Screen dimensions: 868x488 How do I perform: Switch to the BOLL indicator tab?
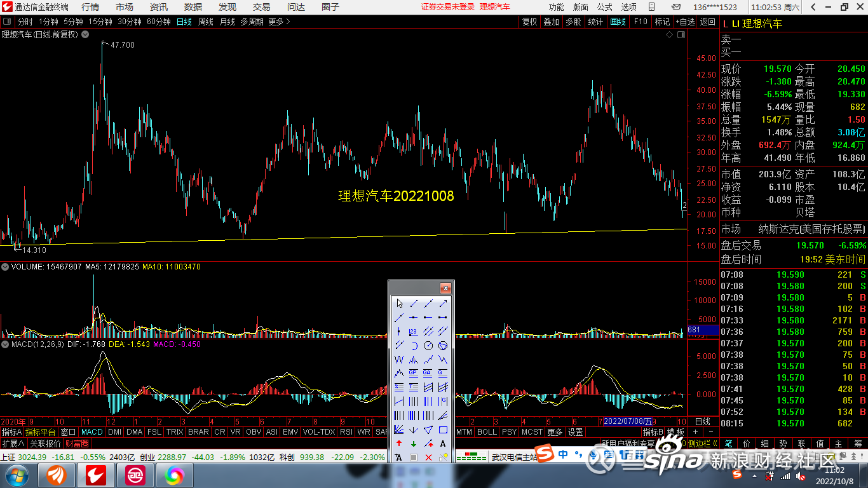click(x=487, y=432)
